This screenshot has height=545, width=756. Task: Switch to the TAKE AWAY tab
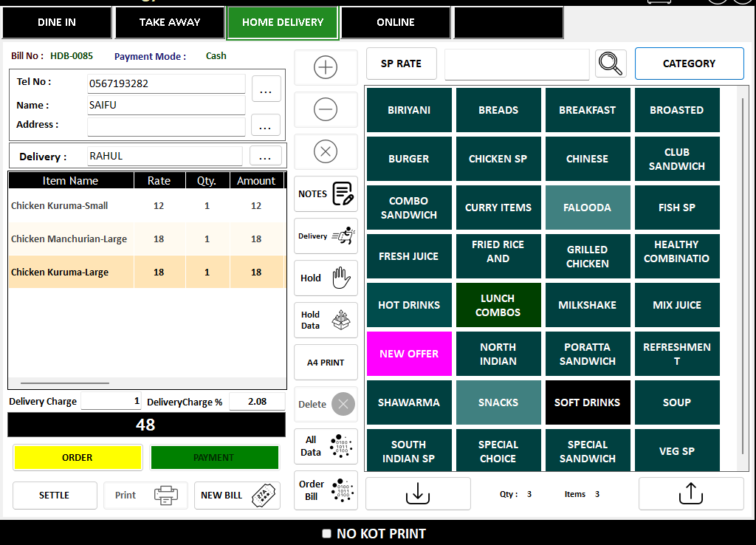pyautogui.click(x=170, y=22)
